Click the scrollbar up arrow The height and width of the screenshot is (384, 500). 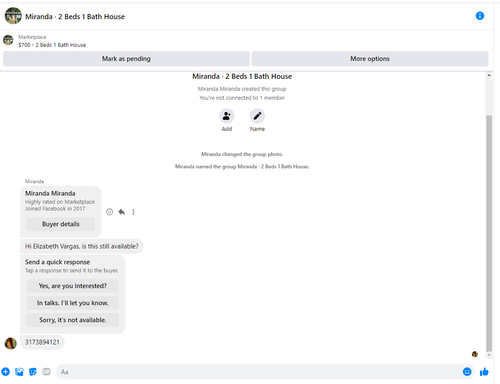coord(489,75)
